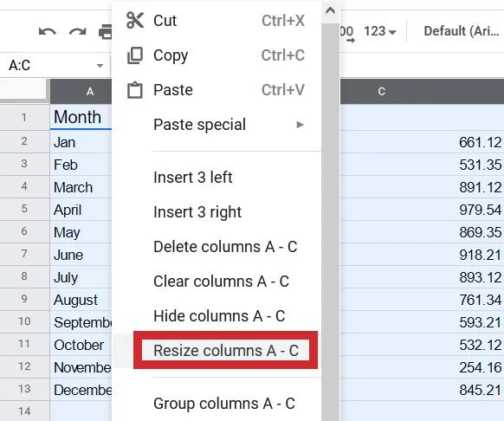Viewport: 504px width, 421px height.
Task: Click the increase decimal places icon
Action: point(347,34)
